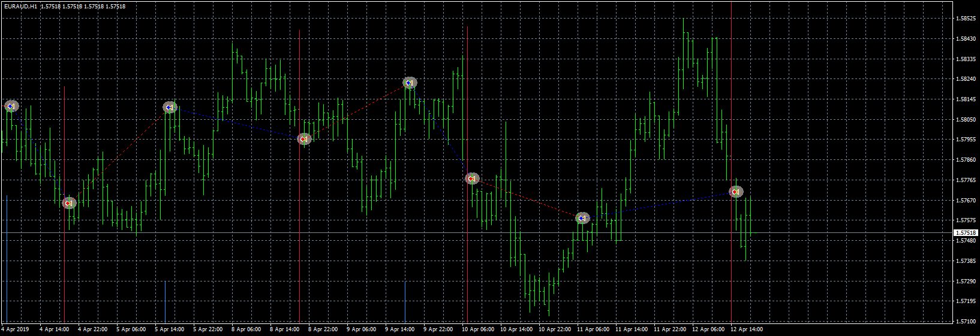Click the 1.58145 price label
Viewport: 980px width, 336px height.
coord(966,99)
